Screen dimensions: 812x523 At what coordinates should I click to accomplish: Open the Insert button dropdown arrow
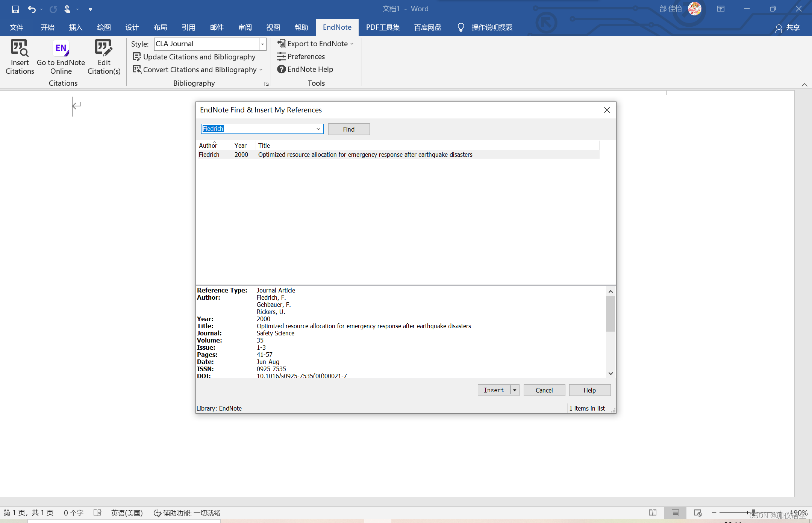tap(515, 390)
